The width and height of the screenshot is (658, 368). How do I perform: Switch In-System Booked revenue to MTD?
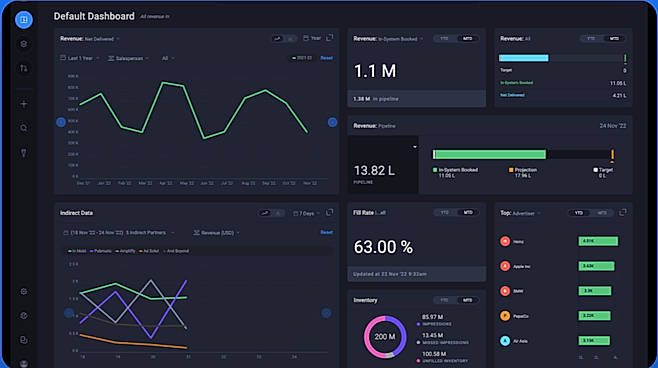click(x=467, y=39)
